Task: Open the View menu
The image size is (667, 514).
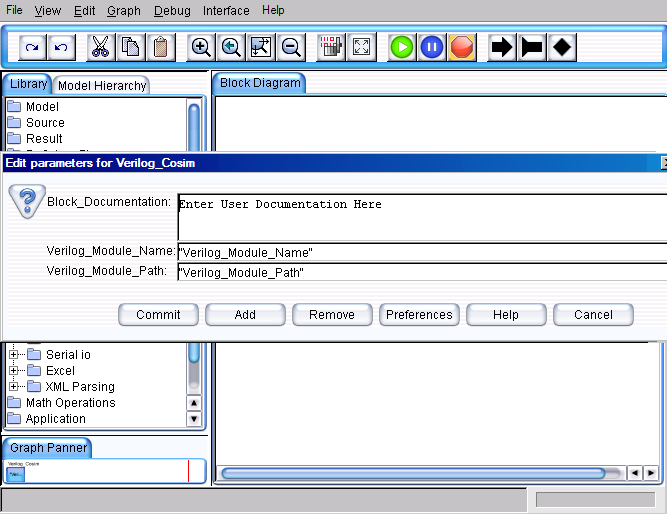Action: [48, 10]
